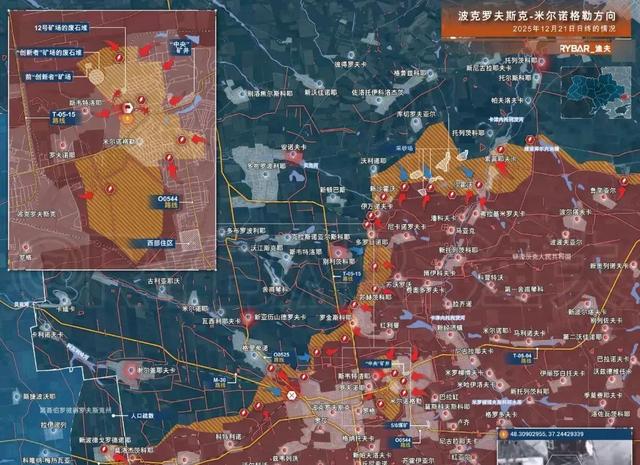This screenshot has height=465, width=640.
Task: Click the white X marker in circle
Action: (x=292, y=395)
